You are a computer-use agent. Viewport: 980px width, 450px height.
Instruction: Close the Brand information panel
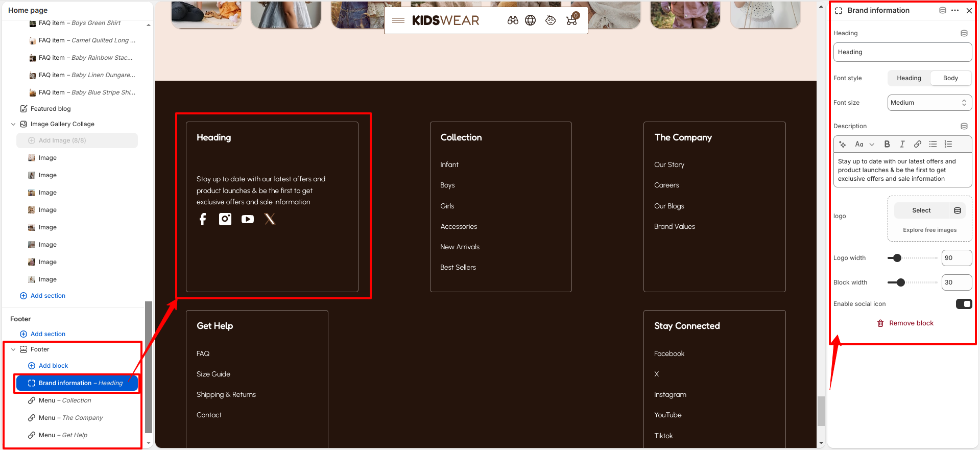(969, 10)
